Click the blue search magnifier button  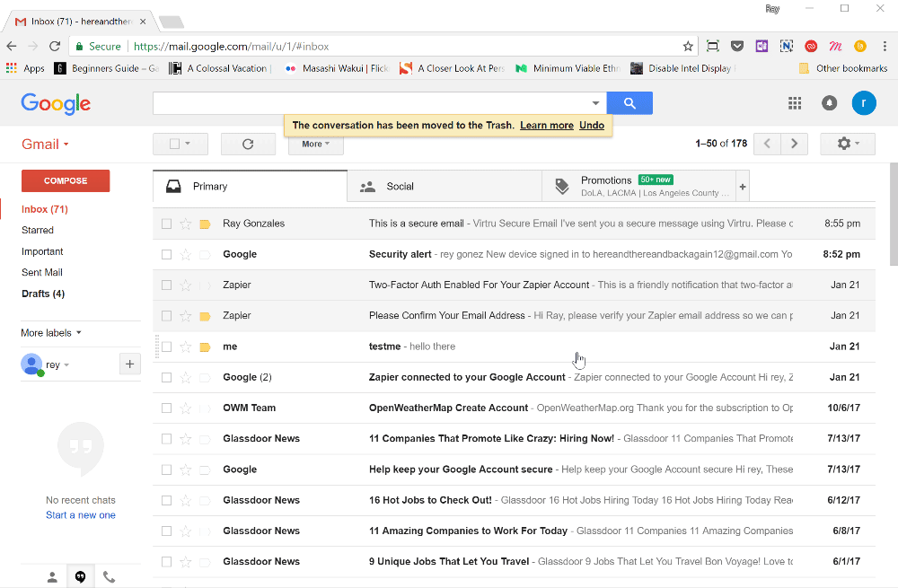click(x=629, y=103)
